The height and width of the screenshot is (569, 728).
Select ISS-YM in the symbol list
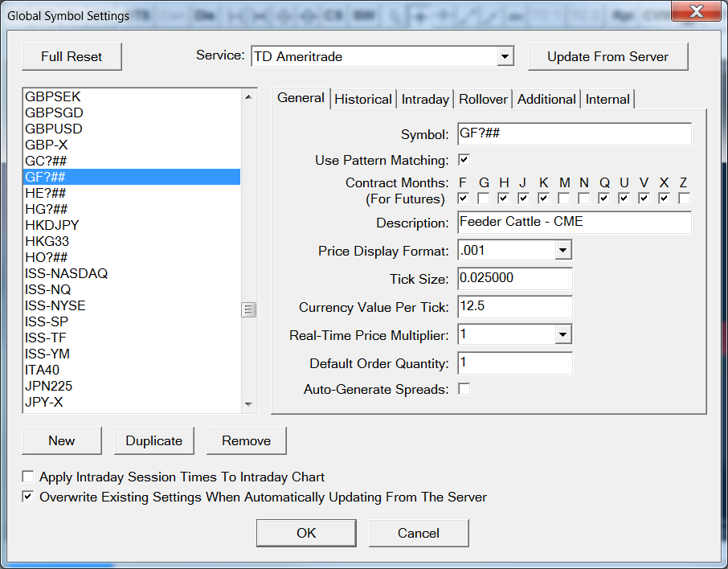(x=132, y=354)
